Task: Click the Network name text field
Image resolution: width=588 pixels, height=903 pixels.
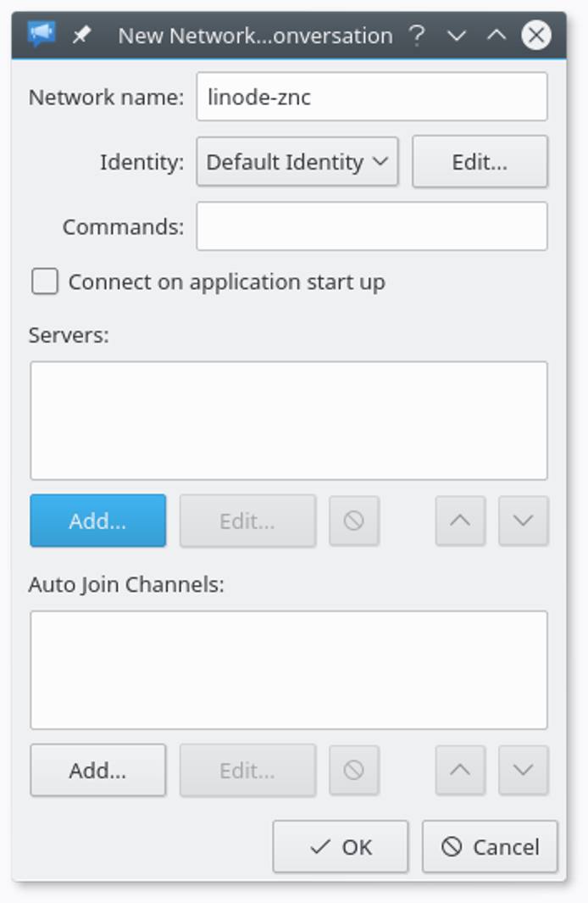Action: [371, 97]
